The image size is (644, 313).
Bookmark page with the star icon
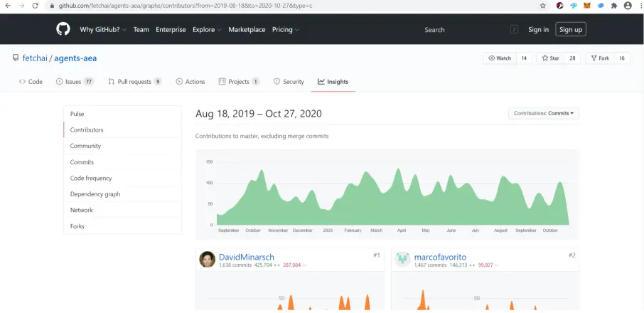click(542, 6)
